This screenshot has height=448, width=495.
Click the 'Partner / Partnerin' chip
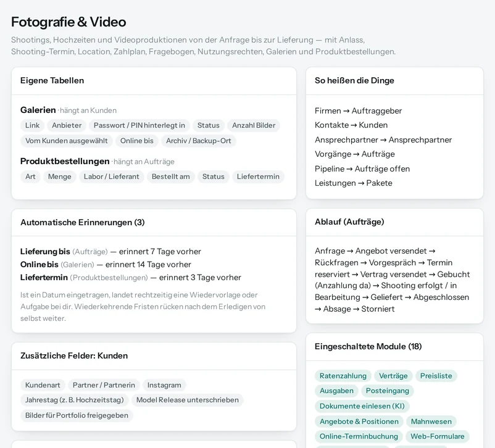pos(104,385)
